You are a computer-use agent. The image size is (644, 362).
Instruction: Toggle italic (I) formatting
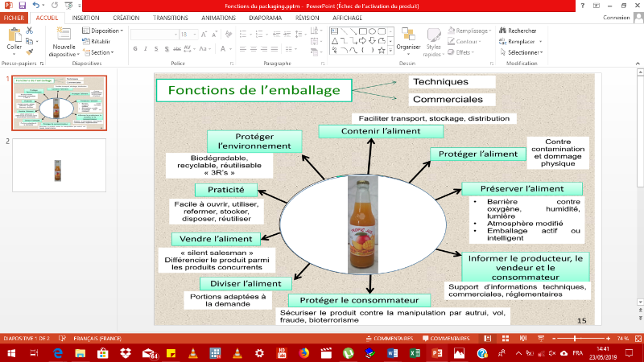145,47
